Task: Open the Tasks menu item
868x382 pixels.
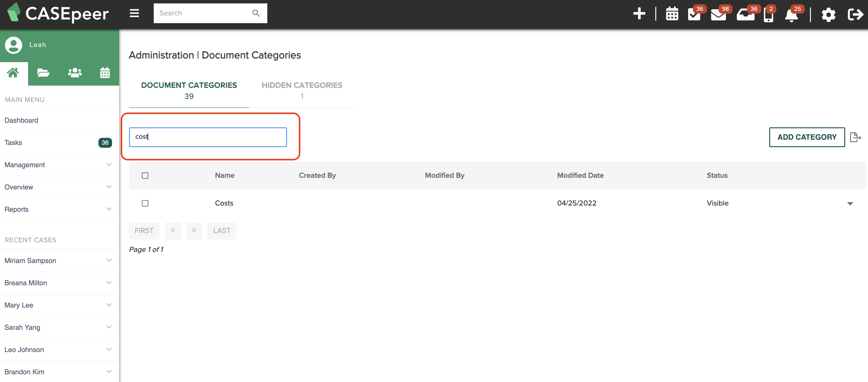Action: tap(59, 142)
